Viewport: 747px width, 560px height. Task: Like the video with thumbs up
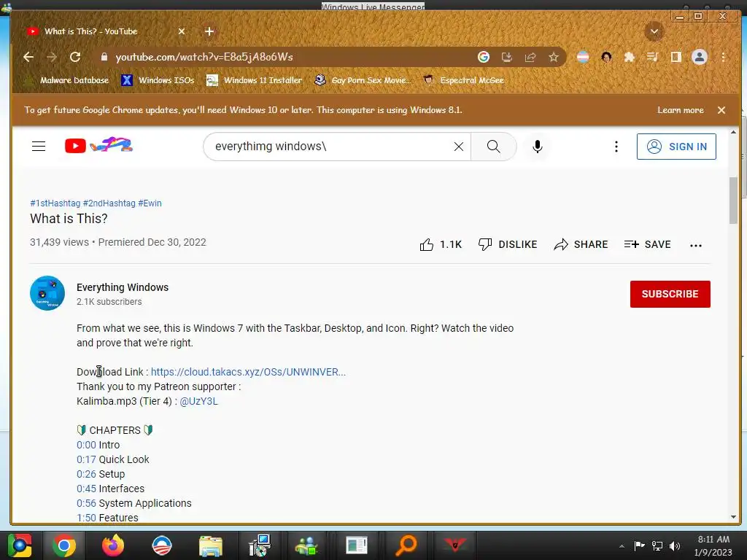[x=441, y=244]
